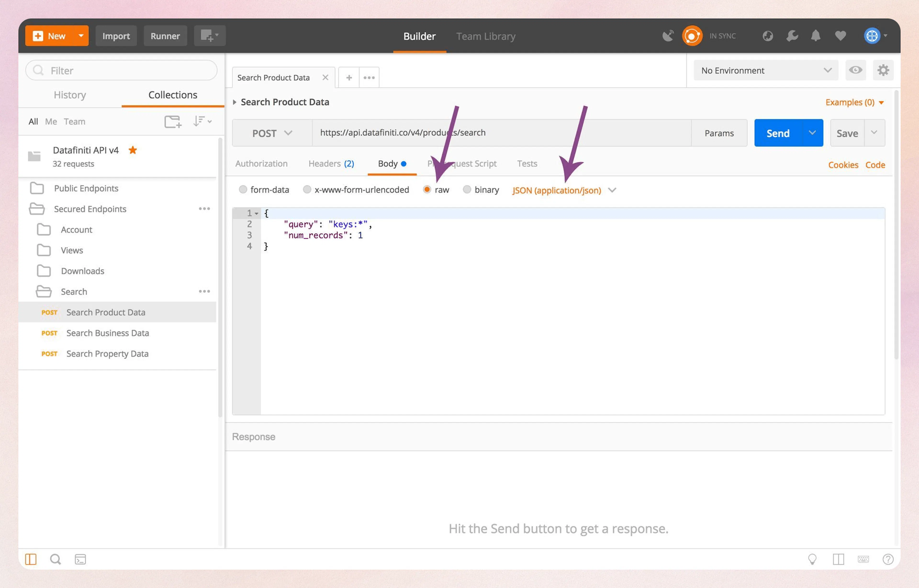Click the keyboard shortcuts icon
Viewport: 919px width, 588px height.
click(x=863, y=559)
